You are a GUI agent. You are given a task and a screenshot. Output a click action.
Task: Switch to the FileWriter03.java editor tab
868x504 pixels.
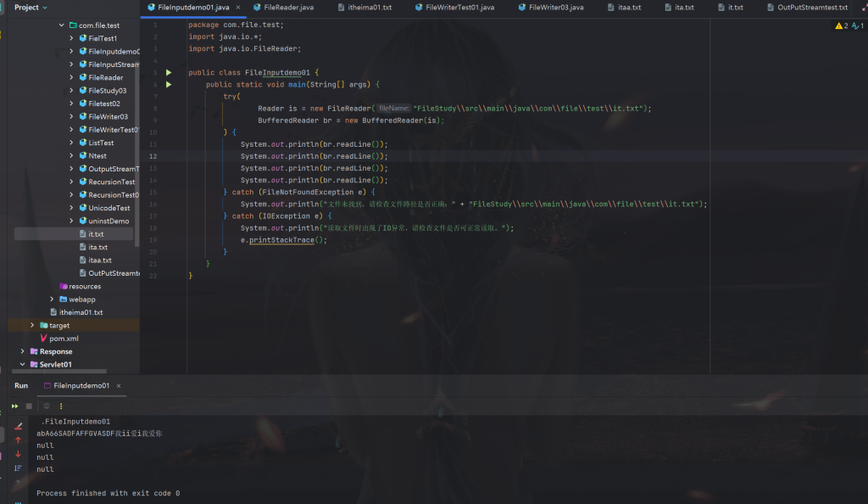pos(555,7)
